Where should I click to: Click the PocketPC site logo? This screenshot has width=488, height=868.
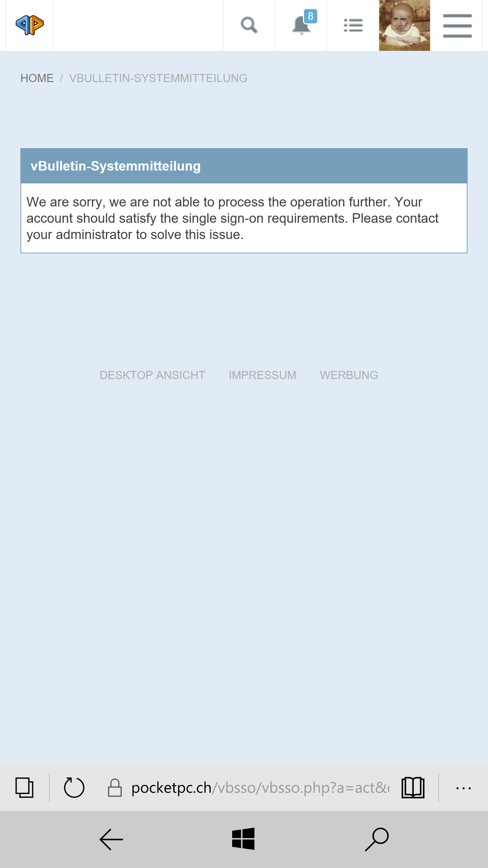[x=29, y=25]
